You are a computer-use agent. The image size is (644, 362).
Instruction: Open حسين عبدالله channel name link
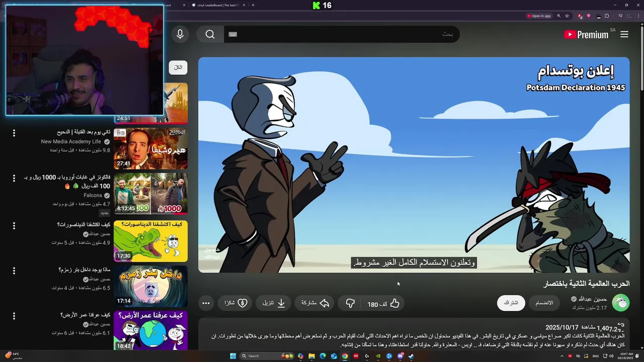(592, 299)
